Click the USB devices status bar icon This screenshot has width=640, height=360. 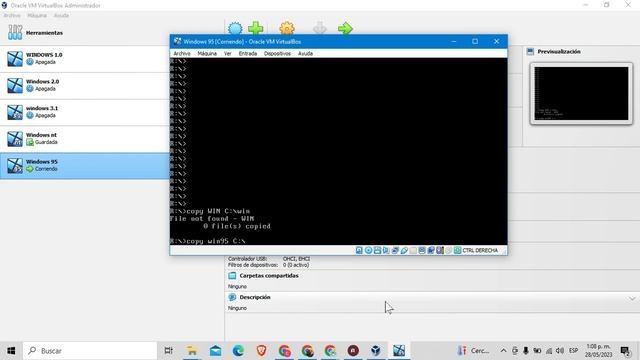404,250
